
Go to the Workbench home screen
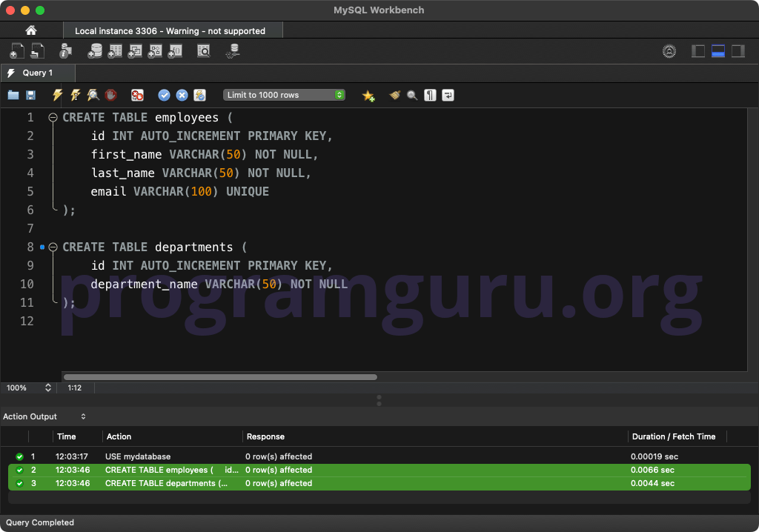tap(29, 30)
